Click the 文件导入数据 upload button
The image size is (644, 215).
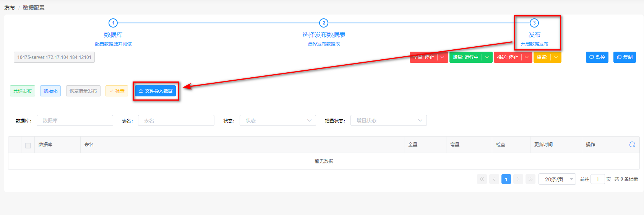coord(156,91)
